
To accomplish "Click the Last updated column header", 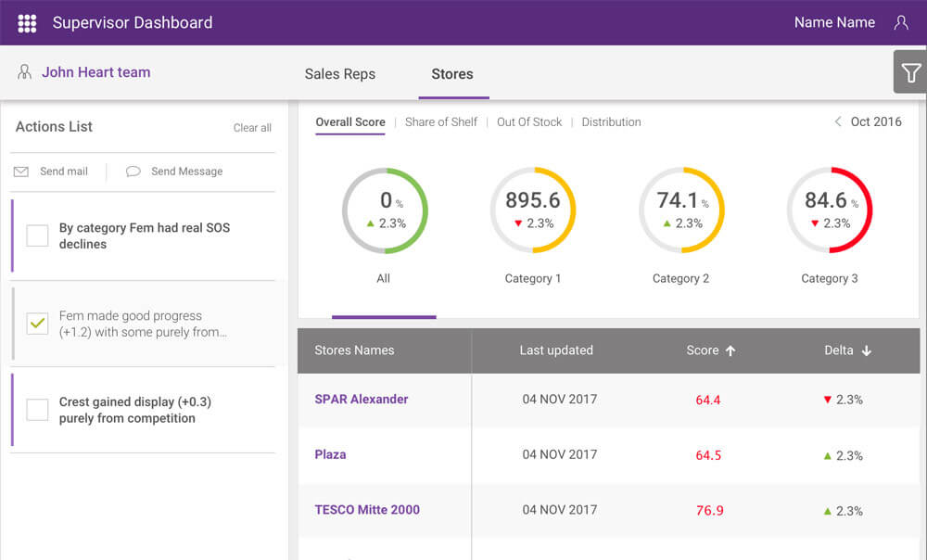I will coord(556,350).
